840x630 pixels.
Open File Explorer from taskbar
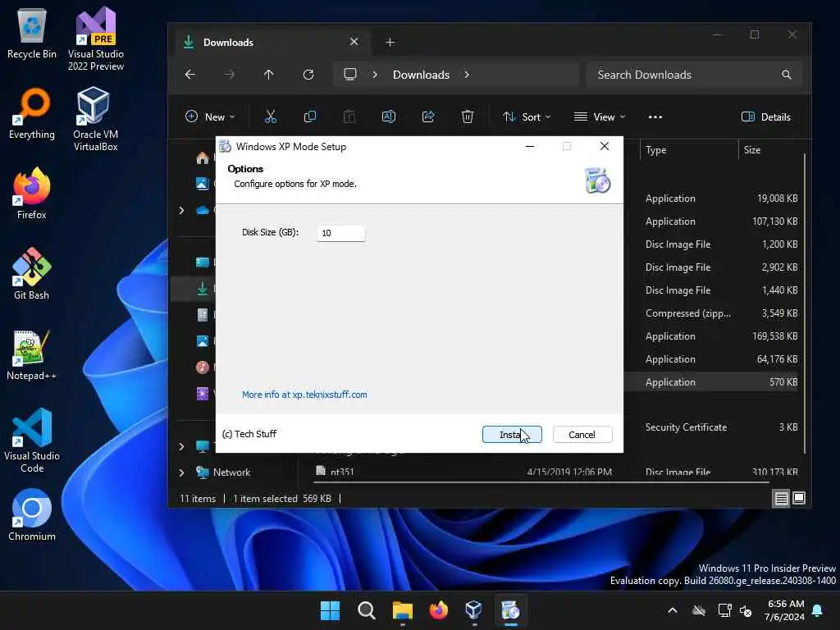[x=402, y=610]
